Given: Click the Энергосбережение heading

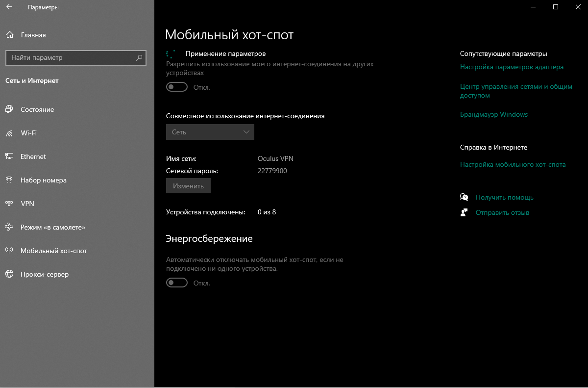Looking at the screenshot, I should (x=209, y=239).
